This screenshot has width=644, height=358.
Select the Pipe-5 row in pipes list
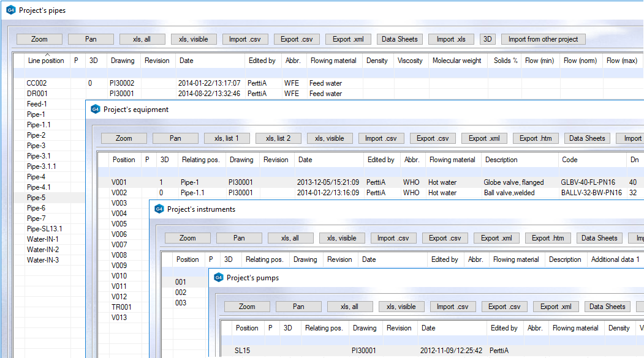(36, 198)
